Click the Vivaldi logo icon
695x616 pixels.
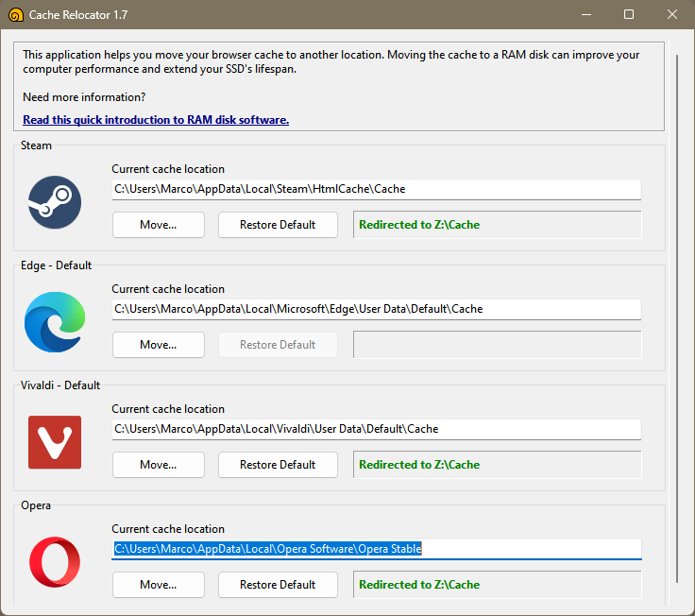55,442
